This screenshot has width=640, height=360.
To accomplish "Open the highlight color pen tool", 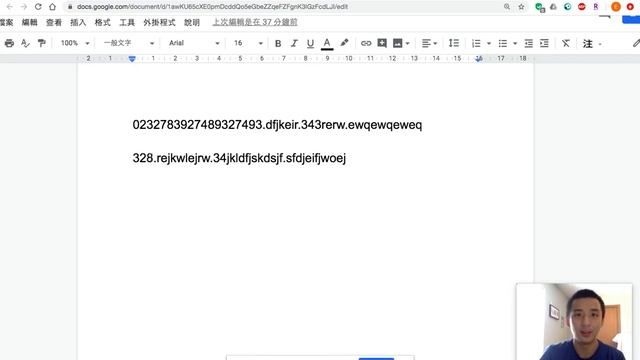I will [344, 43].
